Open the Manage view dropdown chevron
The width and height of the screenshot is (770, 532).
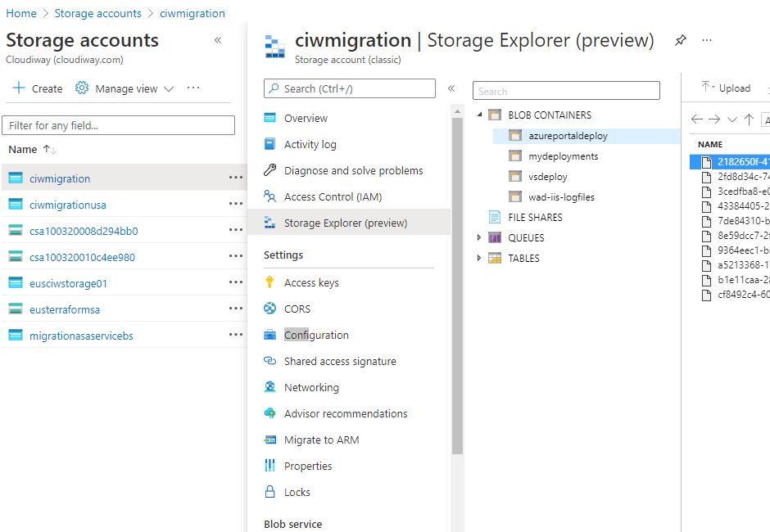169,89
